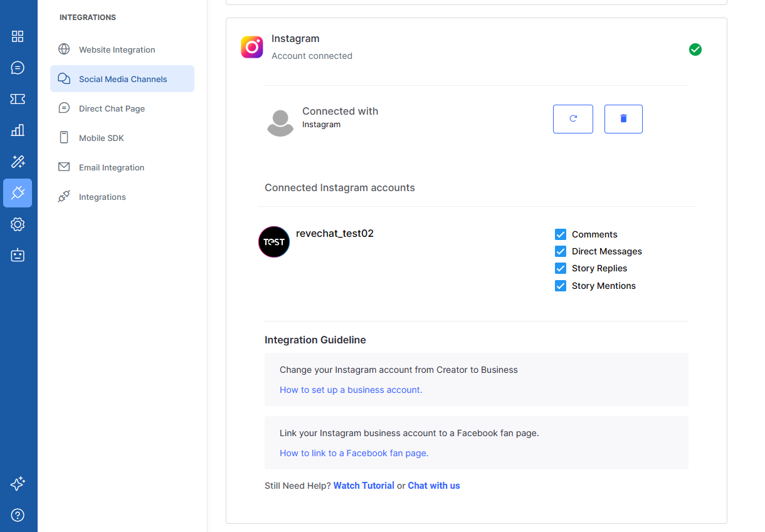
Task: Select Social Media Channels menu item
Action: coord(122,79)
